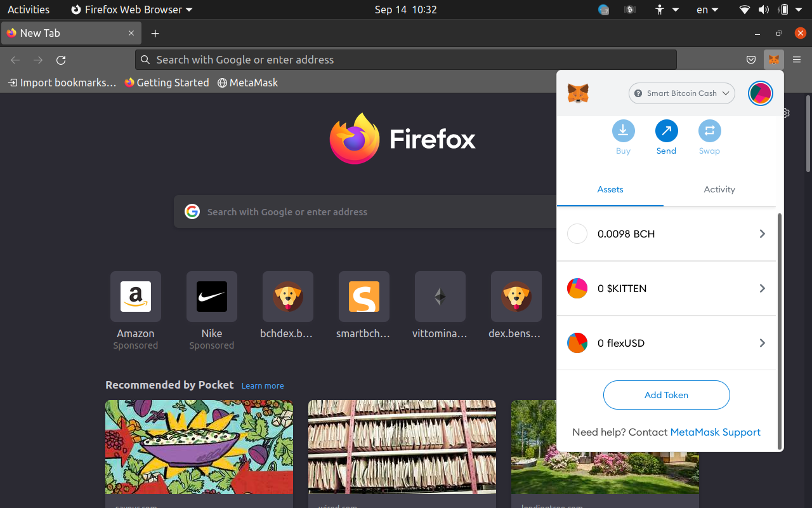Reload the current page
Image resolution: width=812 pixels, height=508 pixels.
61,60
